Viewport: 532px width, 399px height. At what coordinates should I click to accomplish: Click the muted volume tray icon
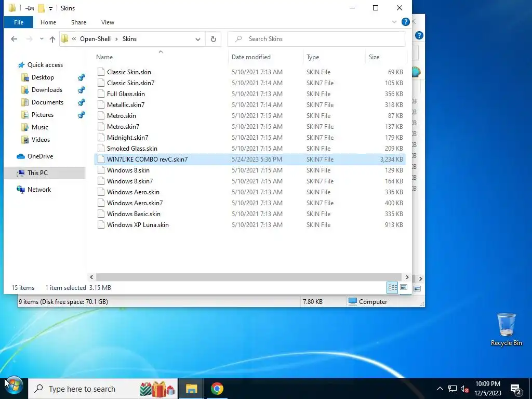(x=465, y=389)
